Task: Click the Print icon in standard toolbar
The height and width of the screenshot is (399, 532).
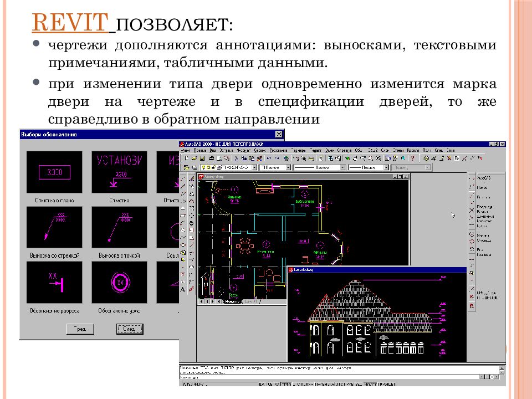Action: point(211,158)
